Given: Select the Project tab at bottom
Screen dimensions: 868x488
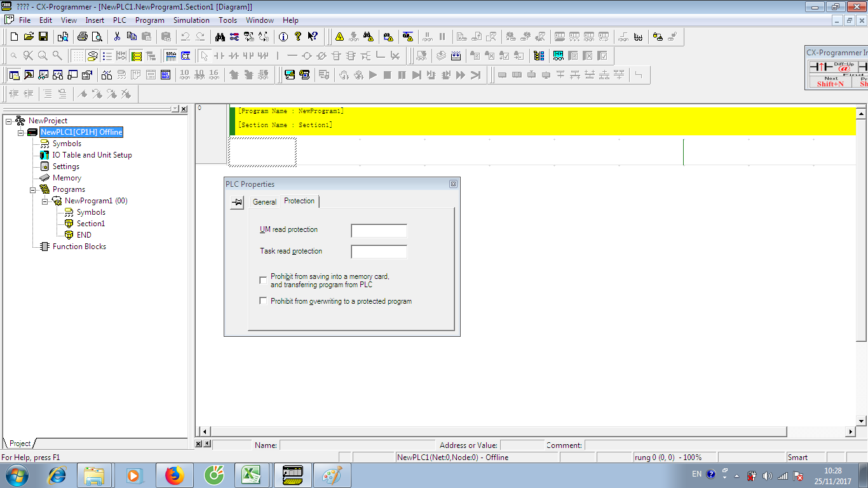Looking at the screenshot, I should coord(20,444).
